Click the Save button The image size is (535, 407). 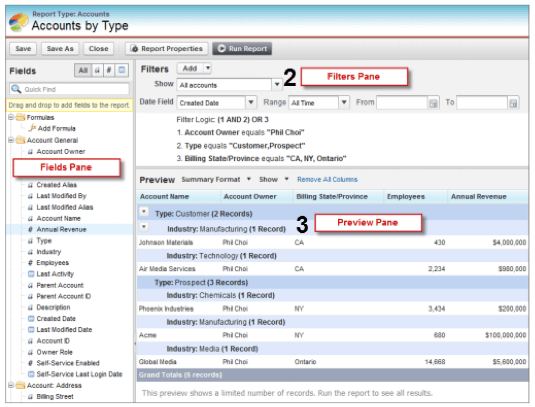point(23,48)
